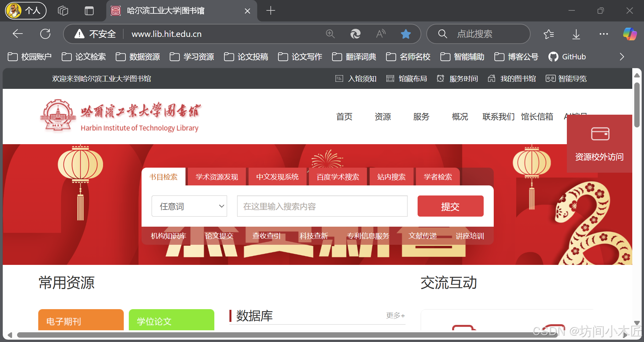
Task: Open the 论文提交 link
Action: click(219, 236)
